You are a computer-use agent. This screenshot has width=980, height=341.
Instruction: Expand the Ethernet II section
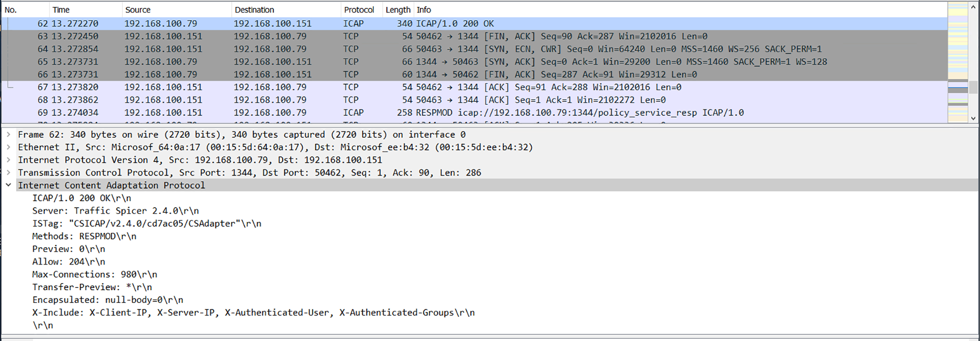(x=8, y=147)
